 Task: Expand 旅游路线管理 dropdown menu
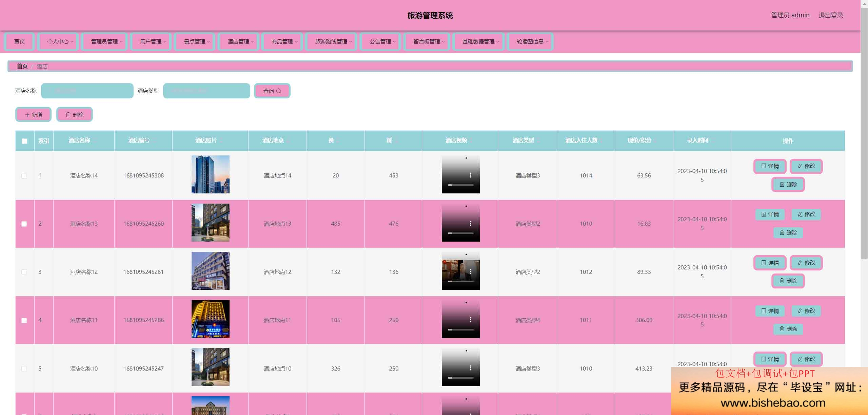tap(331, 41)
